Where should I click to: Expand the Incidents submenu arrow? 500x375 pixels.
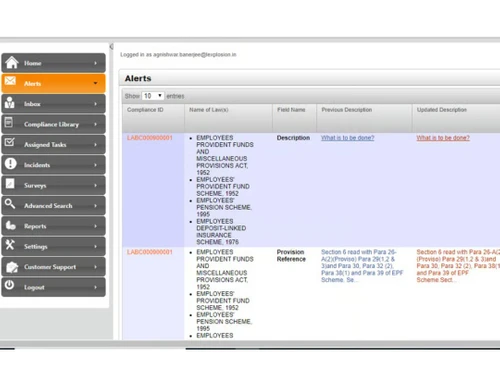(x=95, y=165)
